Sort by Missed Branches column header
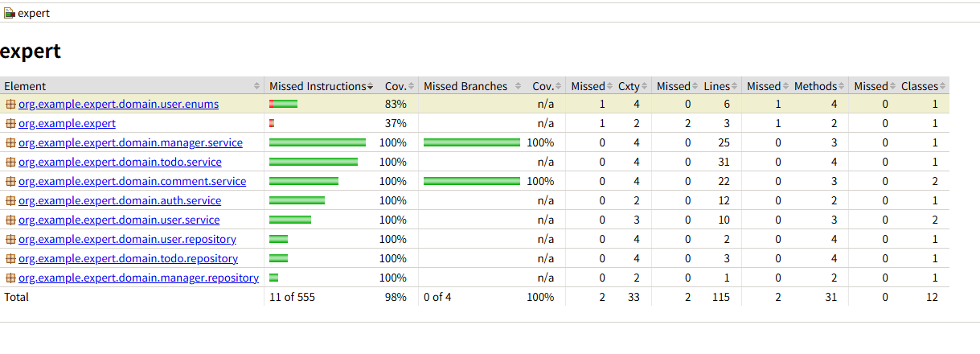This screenshot has width=980, height=354. (473, 86)
